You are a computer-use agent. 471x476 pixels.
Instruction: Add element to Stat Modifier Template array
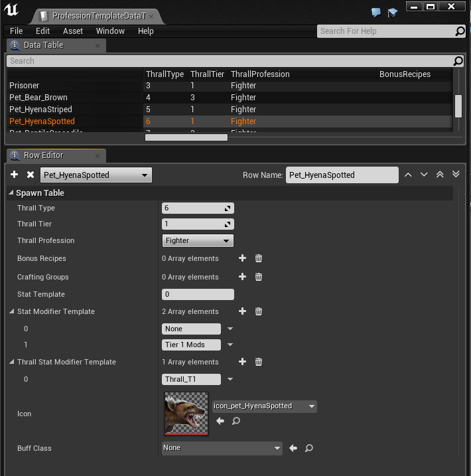click(x=242, y=311)
